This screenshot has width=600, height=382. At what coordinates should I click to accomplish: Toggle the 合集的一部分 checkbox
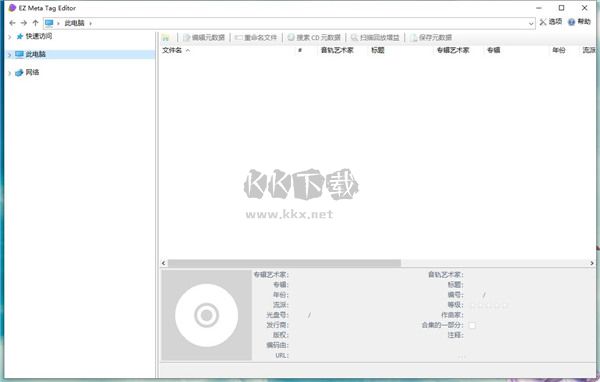(472, 325)
